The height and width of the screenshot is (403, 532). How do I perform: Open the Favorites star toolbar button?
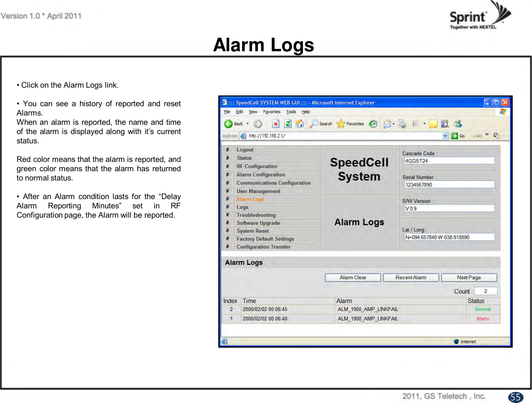(x=350, y=124)
